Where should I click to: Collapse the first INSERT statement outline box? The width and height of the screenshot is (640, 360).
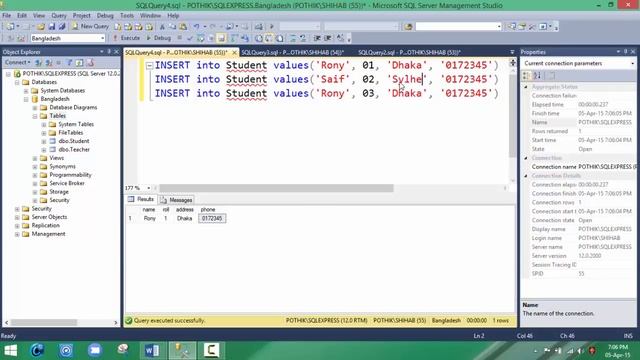[149, 65]
